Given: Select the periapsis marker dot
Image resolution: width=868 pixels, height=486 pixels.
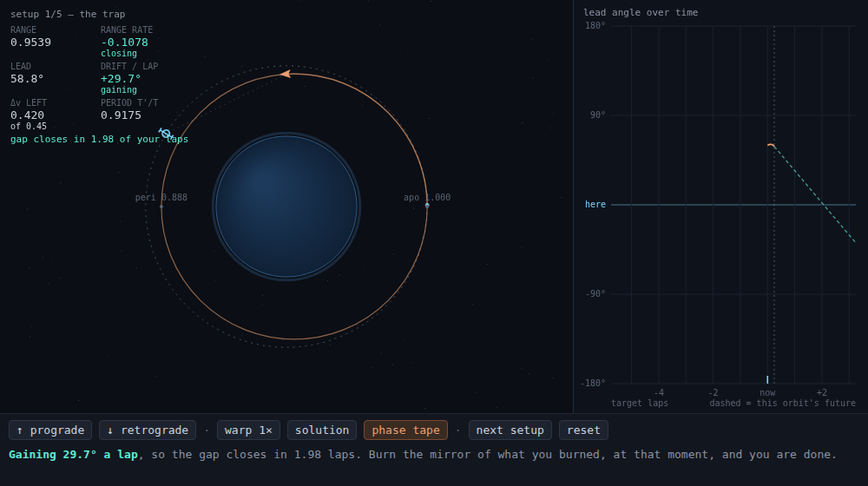Looking at the screenshot, I should click(x=161, y=207).
